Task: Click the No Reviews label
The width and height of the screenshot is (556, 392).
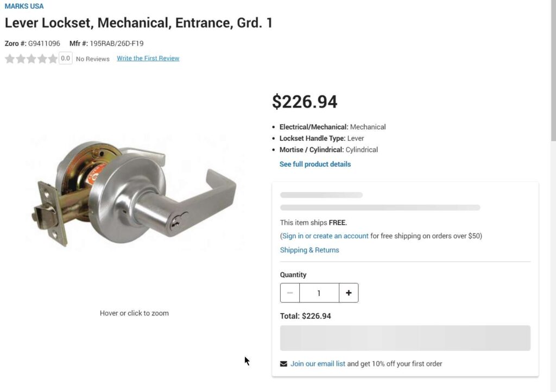Action: click(x=93, y=59)
